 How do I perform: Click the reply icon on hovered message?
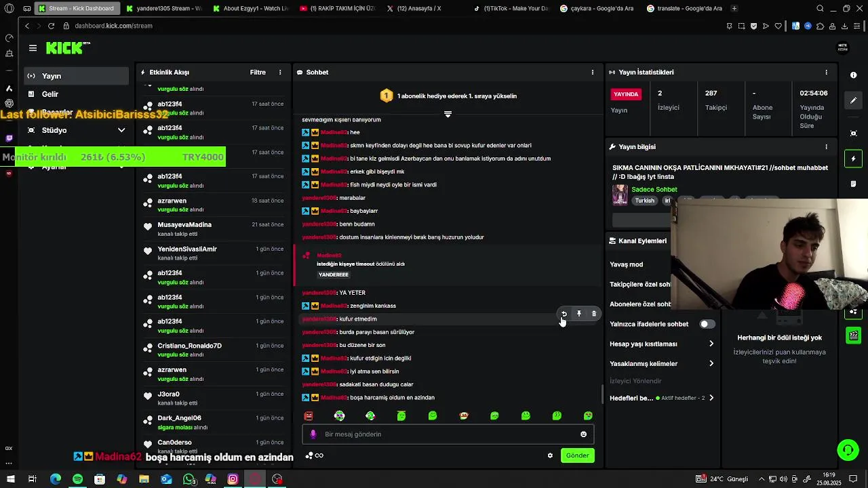(564, 314)
